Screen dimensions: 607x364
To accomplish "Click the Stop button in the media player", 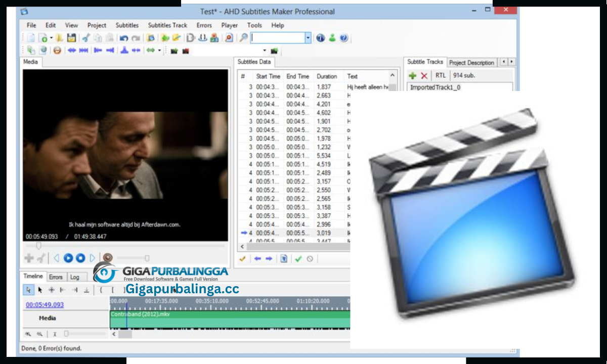I will point(80,258).
